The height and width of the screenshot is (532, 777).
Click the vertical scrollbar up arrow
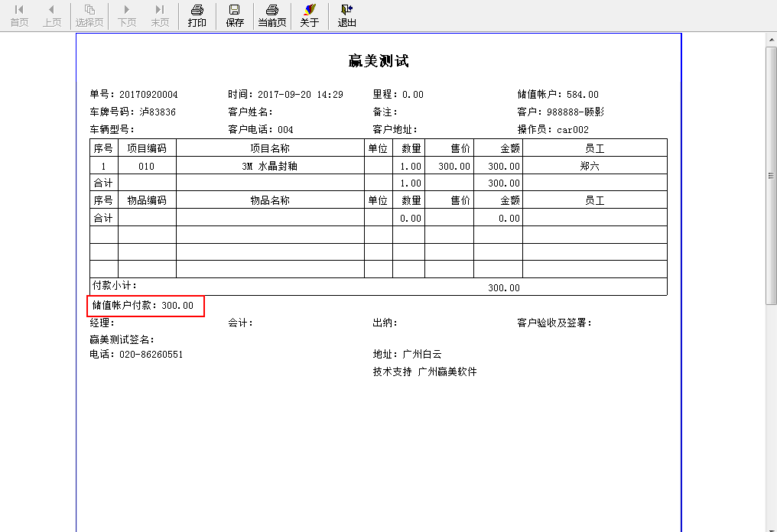pos(772,39)
